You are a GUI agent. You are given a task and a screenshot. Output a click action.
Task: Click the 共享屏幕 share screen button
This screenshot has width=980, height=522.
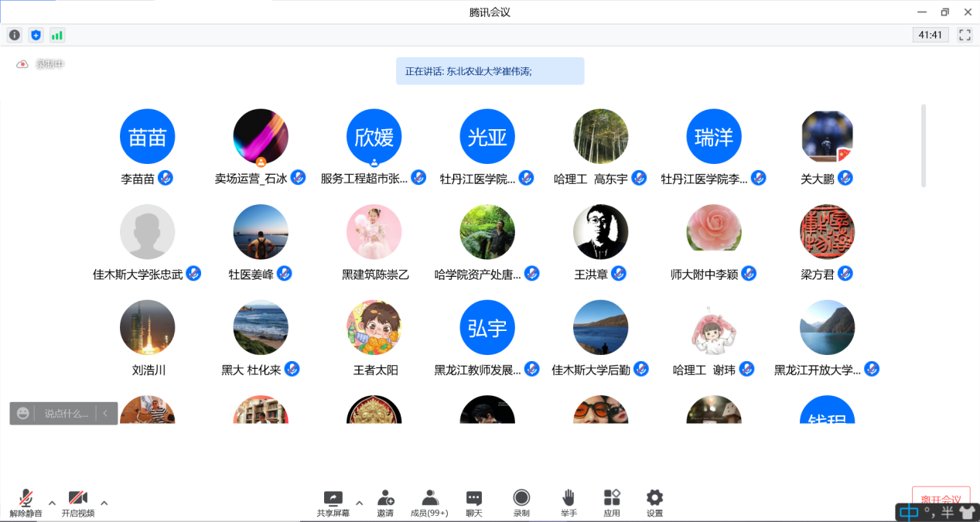point(333,503)
